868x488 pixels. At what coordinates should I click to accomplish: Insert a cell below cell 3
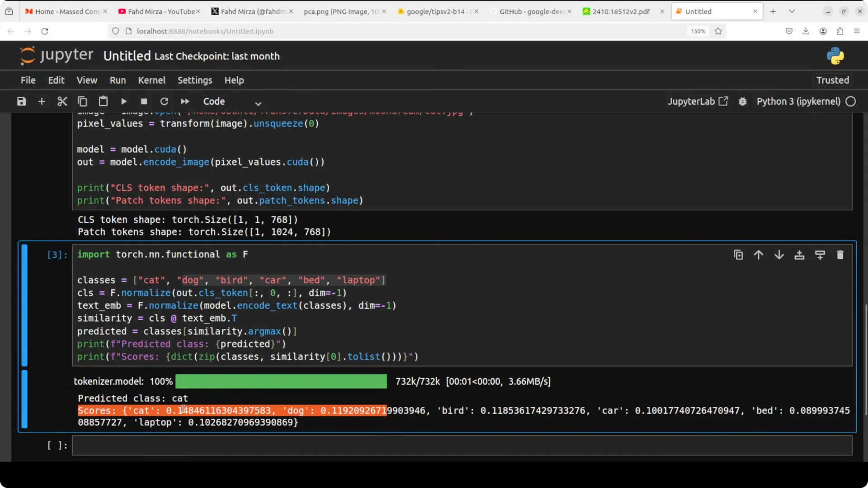coord(820,255)
